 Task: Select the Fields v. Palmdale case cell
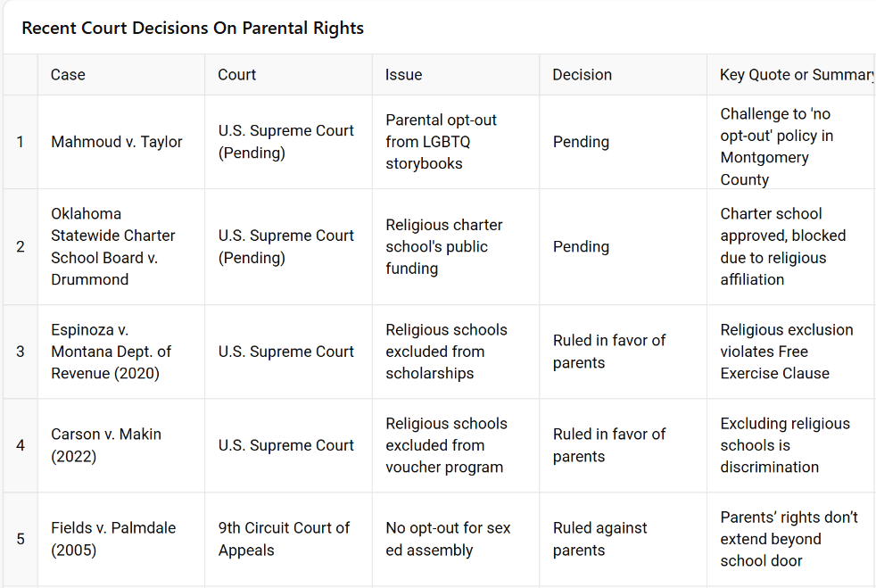pos(113,539)
